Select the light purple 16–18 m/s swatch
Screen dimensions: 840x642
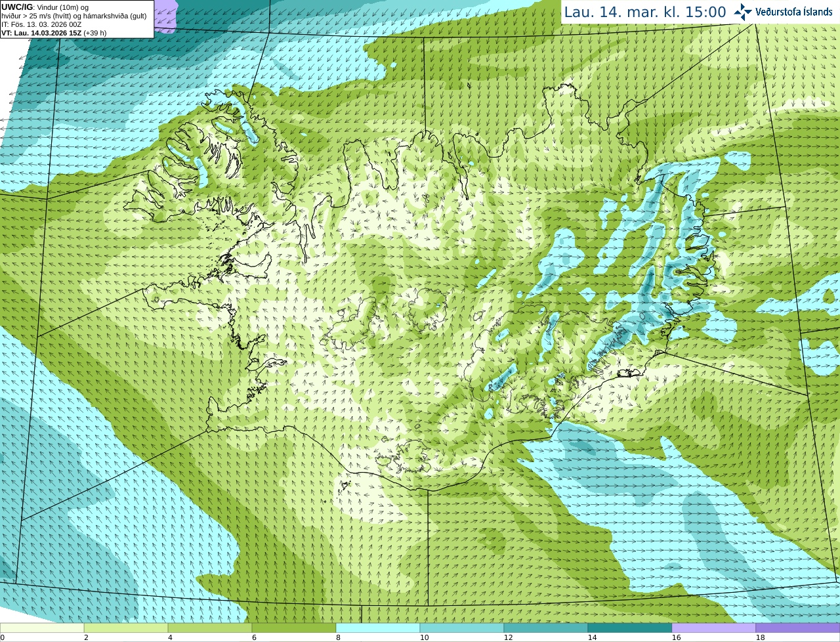pos(714,628)
